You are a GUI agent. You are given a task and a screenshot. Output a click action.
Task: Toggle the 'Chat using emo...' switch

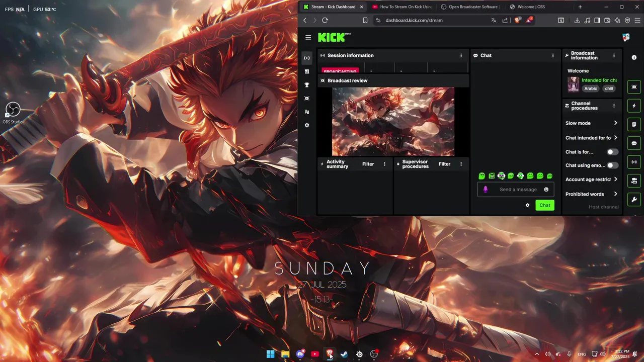tap(612, 165)
